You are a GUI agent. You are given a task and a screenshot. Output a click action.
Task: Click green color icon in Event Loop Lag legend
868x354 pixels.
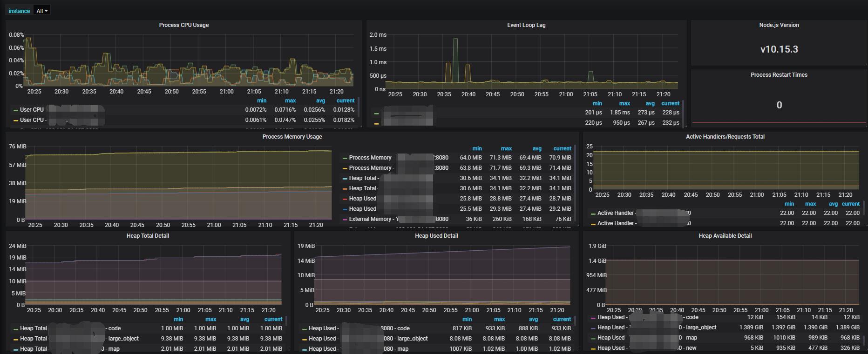(376, 113)
